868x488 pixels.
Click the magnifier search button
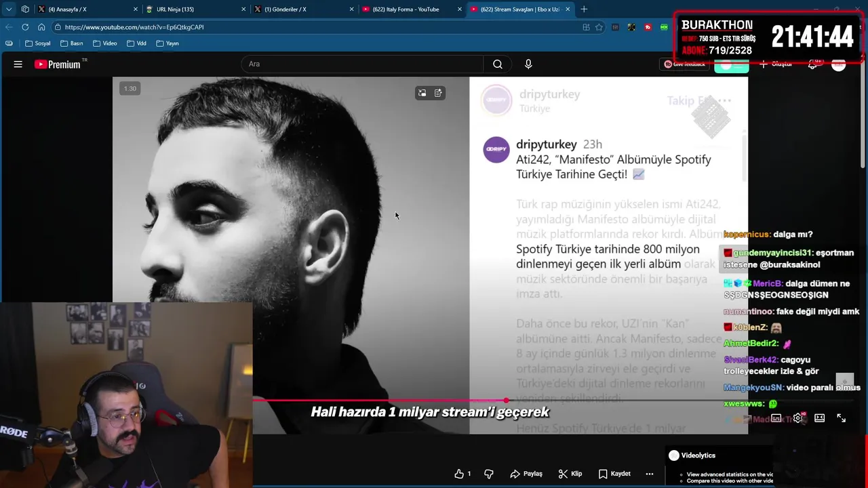(x=498, y=64)
